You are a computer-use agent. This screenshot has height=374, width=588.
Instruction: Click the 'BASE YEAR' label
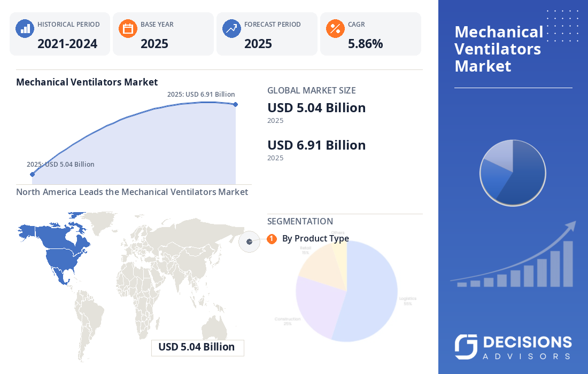pos(157,25)
